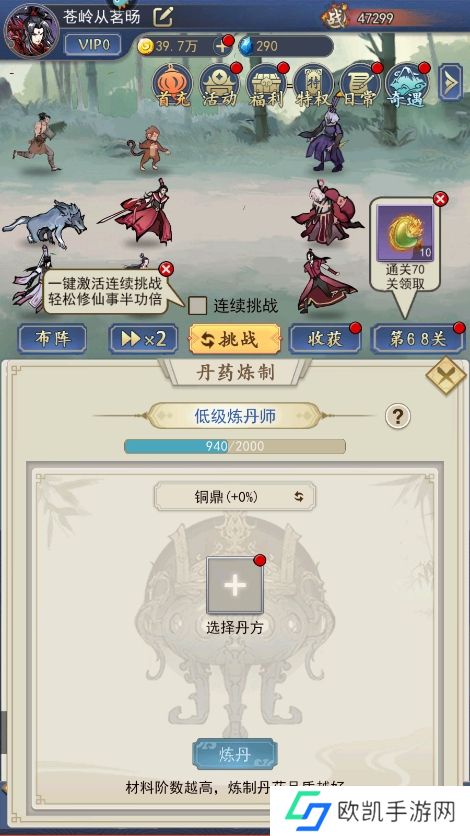Open the 日常 daily tasks icon

coord(360,86)
